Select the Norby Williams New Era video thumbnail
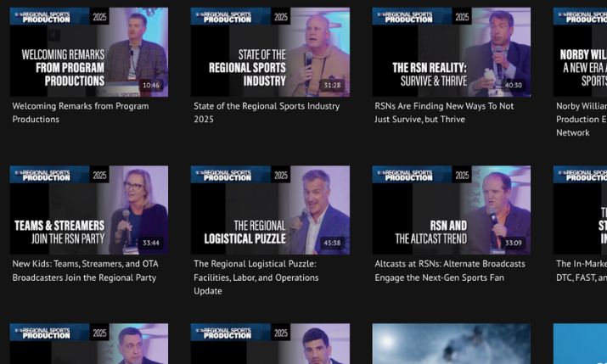The image size is (607, 364). pos(581,52)
